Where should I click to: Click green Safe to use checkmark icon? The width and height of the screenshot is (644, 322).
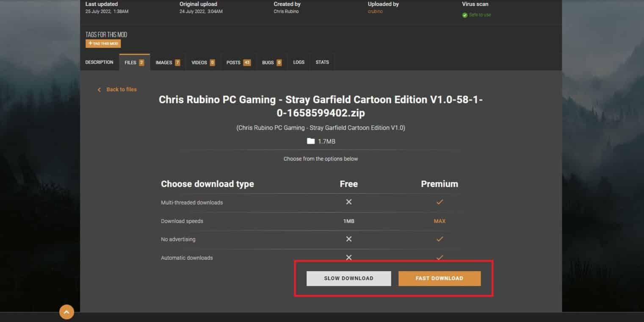coord(465,15)
